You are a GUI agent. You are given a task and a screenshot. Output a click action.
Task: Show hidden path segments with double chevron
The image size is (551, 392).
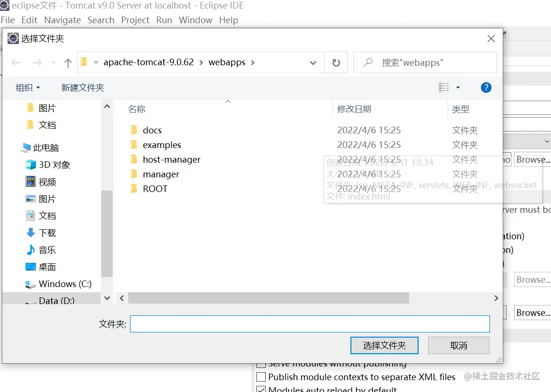96,62
